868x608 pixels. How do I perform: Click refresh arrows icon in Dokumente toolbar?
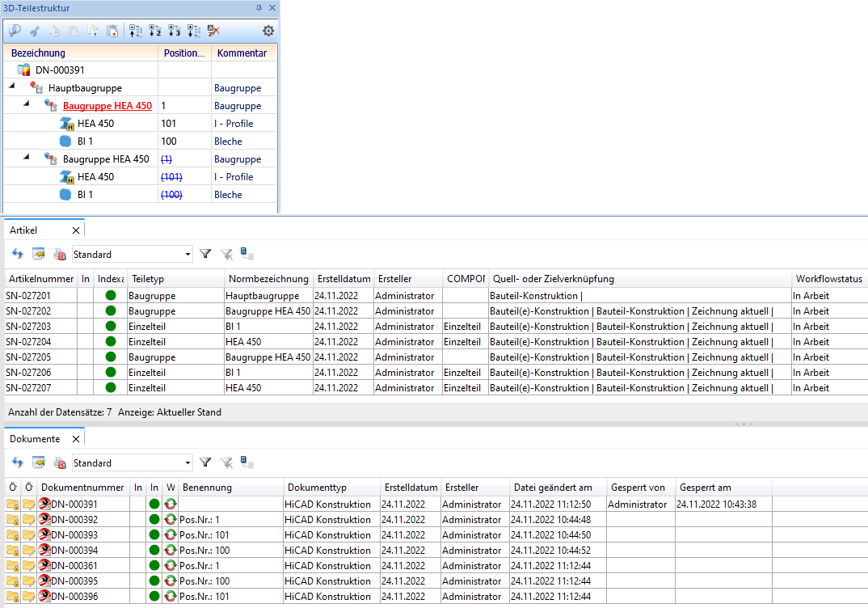point(16,462)
